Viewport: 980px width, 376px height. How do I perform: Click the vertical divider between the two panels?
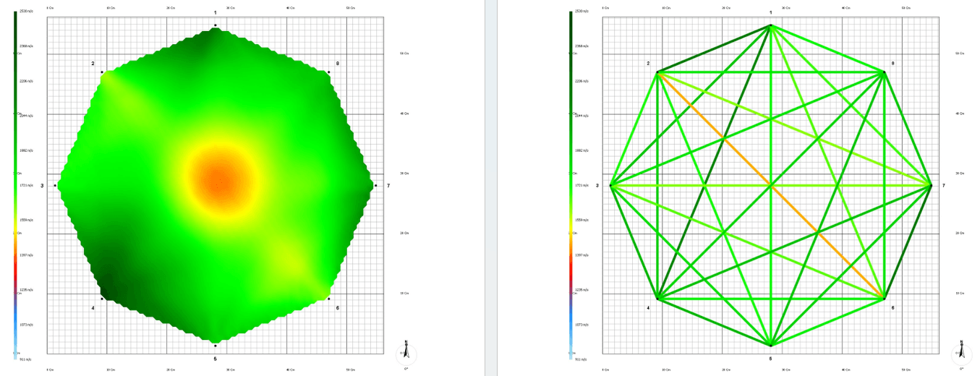[490, 188]
